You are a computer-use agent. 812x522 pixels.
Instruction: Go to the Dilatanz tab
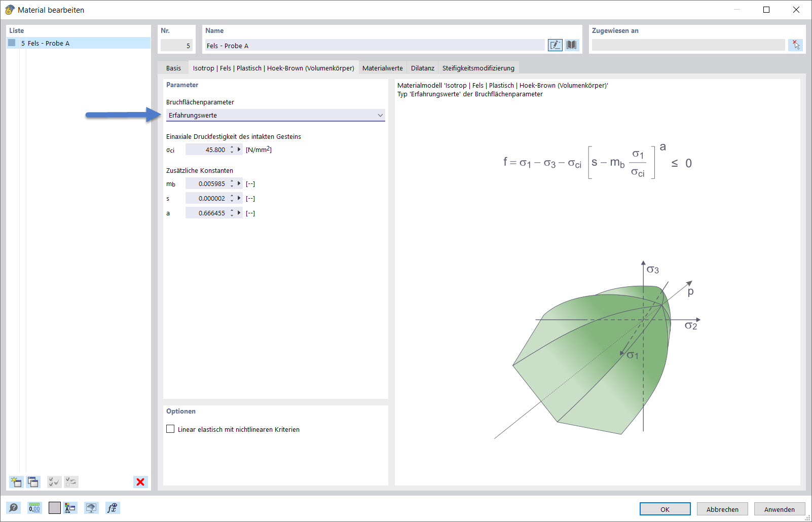pos(423,68)
